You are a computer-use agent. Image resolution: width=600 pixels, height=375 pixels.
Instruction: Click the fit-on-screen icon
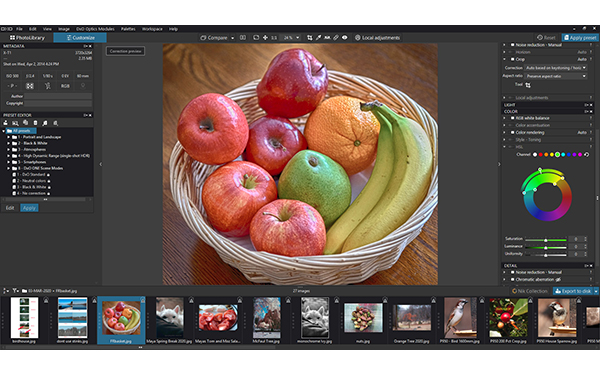256,38
